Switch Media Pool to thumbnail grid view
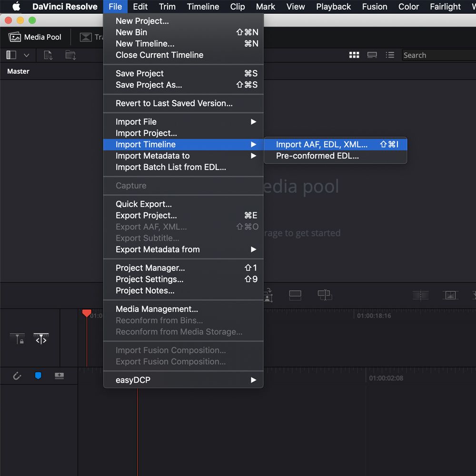Image resolution: width=476 pixels, height=476 pixels. coord(354,55)
